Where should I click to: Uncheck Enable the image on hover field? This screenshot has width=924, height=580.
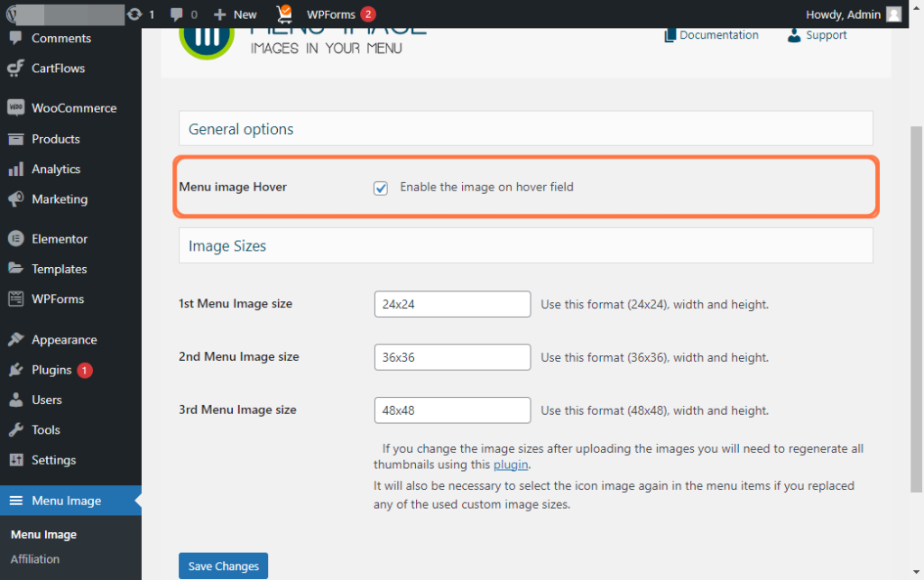381,188
